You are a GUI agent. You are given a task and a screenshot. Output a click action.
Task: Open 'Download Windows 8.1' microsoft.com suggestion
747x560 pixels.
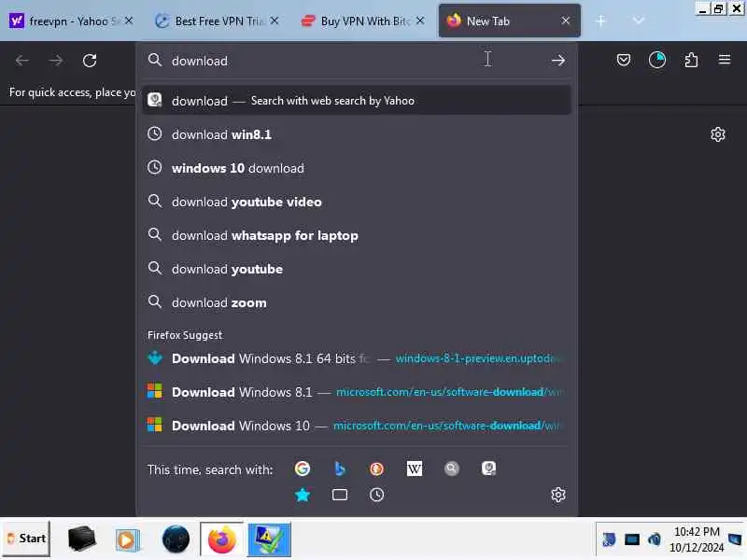point(357,392)
